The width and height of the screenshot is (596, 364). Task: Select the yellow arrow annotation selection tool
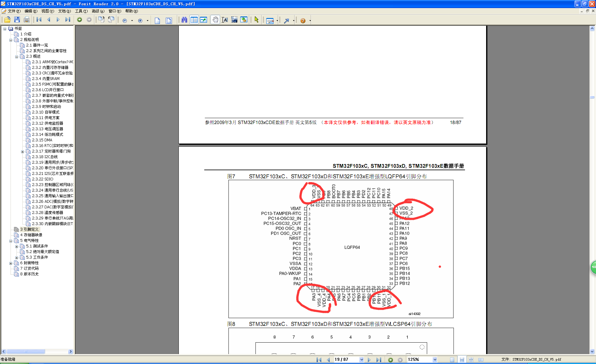click(x=256, y=20)
